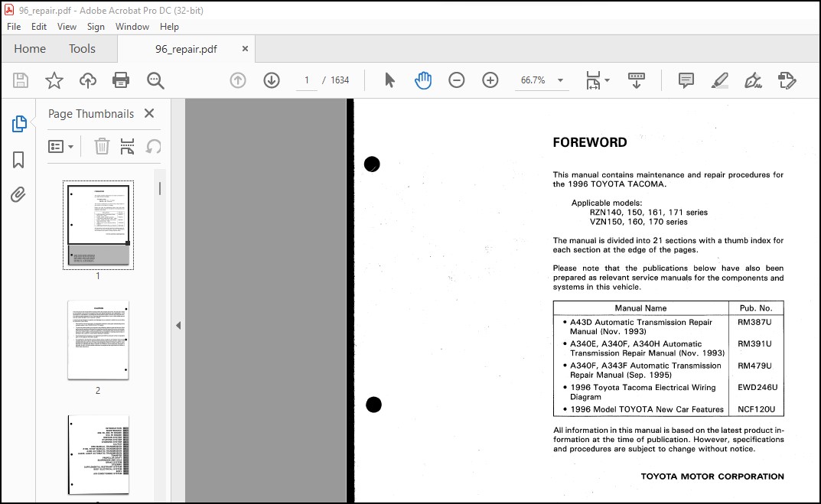Go to next page arrow
The image size is (821, 504).
point(271,80)
